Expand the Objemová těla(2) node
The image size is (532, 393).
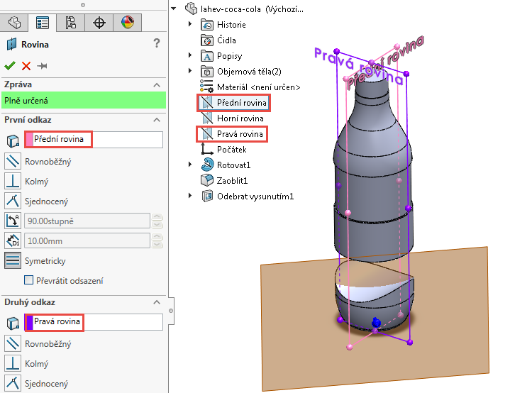tap(190, 71)
